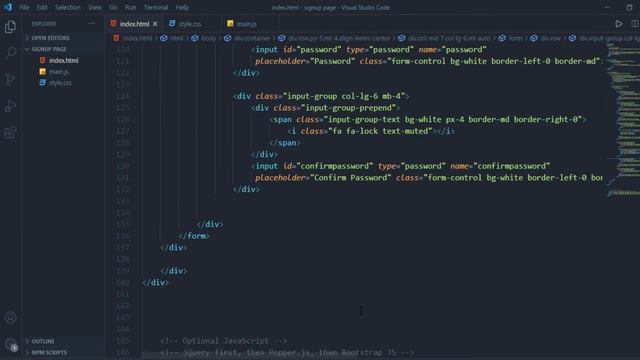Click the Split Editor icon
The height and width of the screenshot is (360, 640).
(635, 24)
